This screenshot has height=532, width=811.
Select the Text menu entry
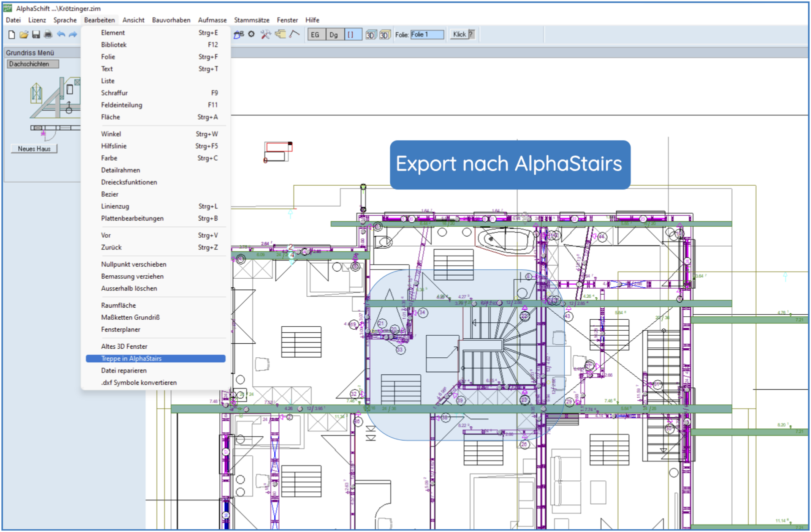coord(156,69)
